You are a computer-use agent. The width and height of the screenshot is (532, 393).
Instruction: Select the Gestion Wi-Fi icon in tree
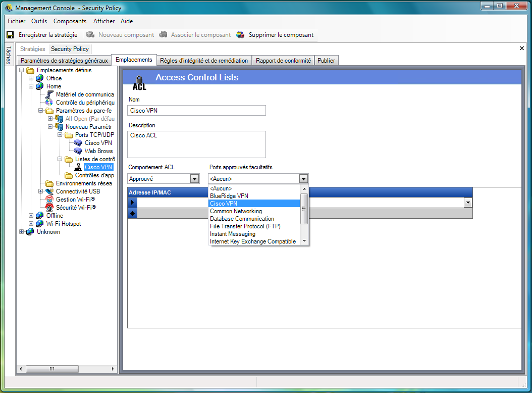tap(49, 200)
